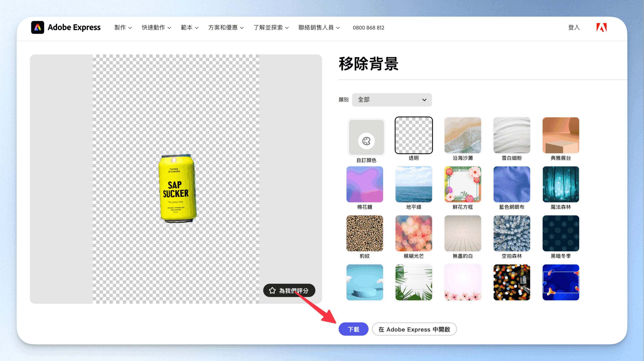This screenshot has width=644, height=361.
Task: Click the yellow can image on canvas
Action: [x=177, y=189]
